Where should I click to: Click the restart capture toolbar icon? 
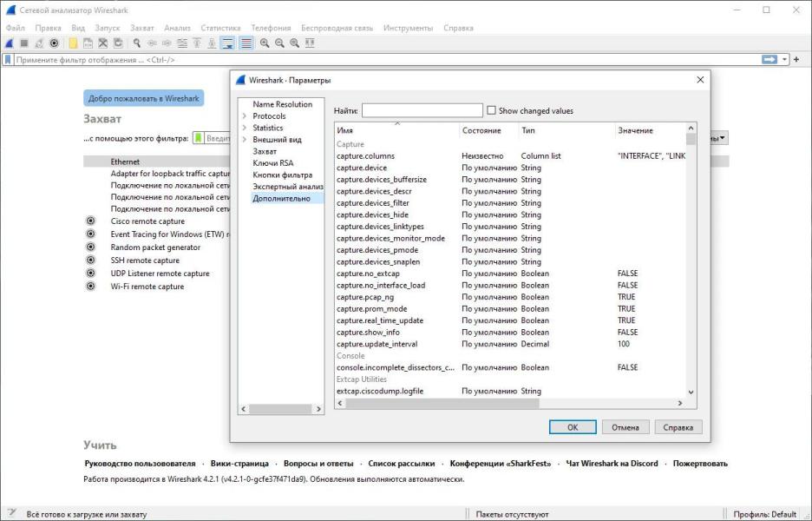point(39,43)
